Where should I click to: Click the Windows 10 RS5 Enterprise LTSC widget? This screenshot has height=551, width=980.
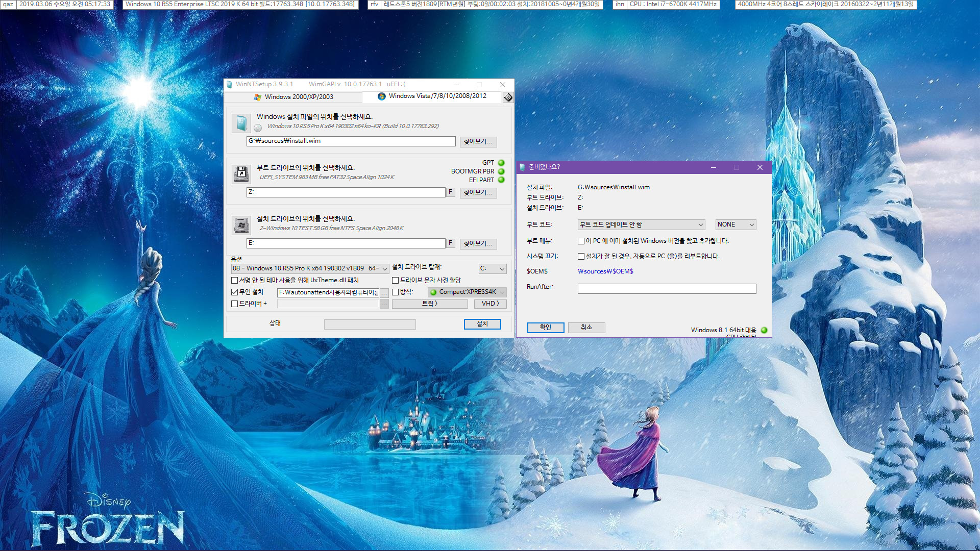pos(240,4)
